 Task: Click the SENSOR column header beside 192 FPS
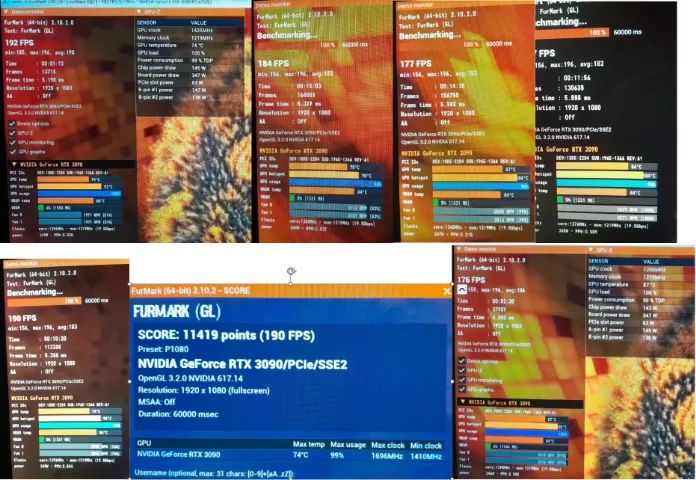tap(146, 23)
